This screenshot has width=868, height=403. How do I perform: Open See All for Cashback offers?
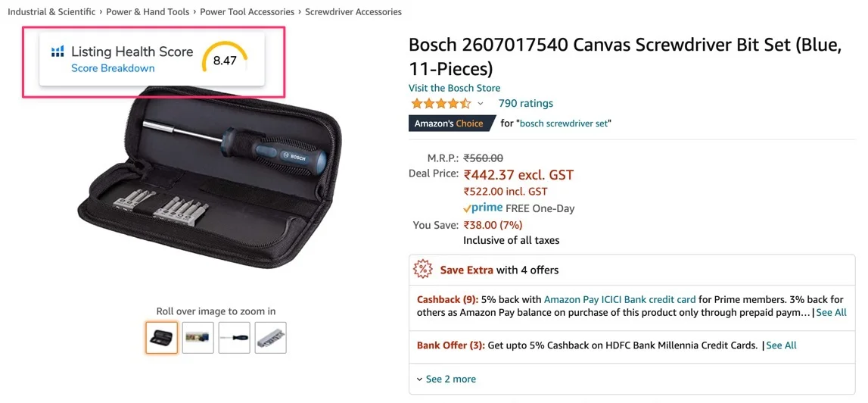click(x=831, y=313)
